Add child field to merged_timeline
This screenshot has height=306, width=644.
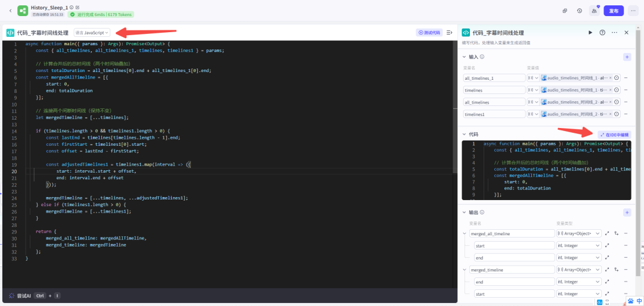point(616,270)
